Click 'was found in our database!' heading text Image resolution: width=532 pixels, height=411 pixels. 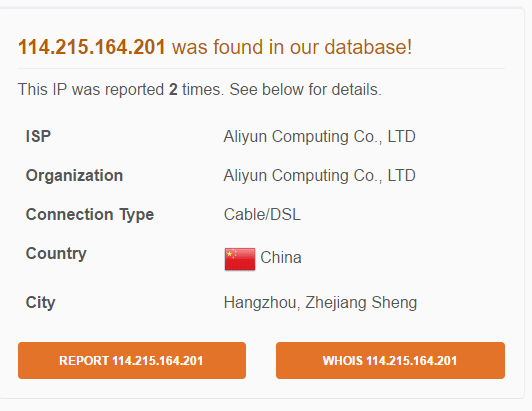tap(292, 47)
